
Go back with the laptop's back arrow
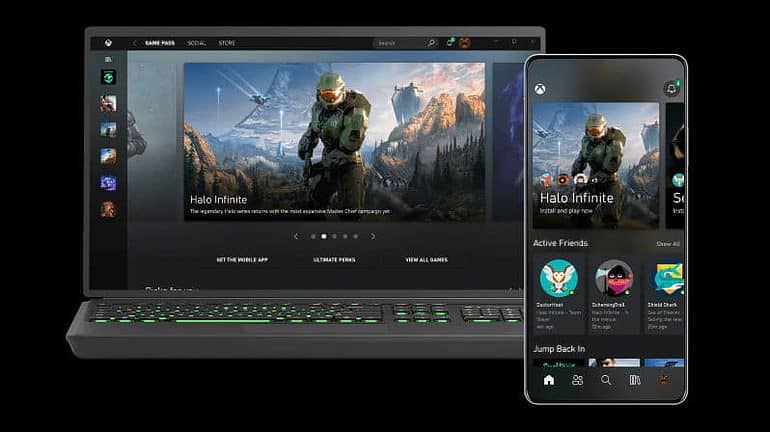(x=134, y=43)
